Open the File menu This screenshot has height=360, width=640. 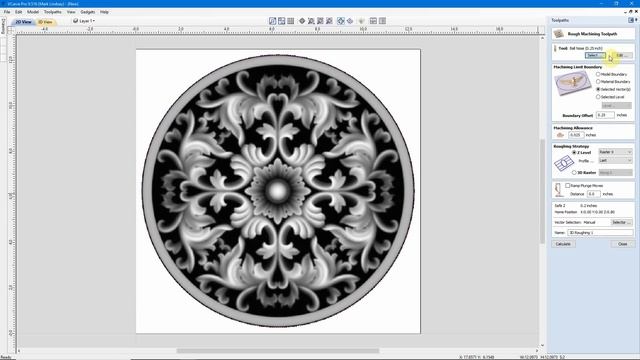click(x=7, y=12)
